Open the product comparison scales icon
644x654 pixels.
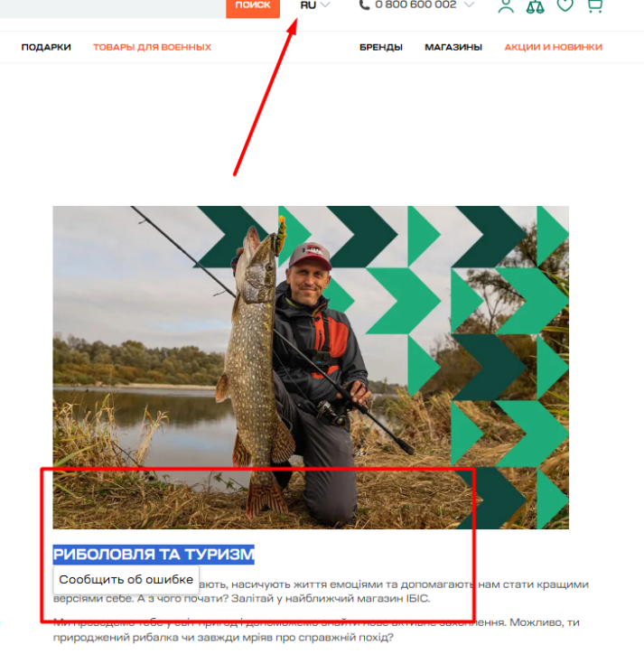pos(535,6)
